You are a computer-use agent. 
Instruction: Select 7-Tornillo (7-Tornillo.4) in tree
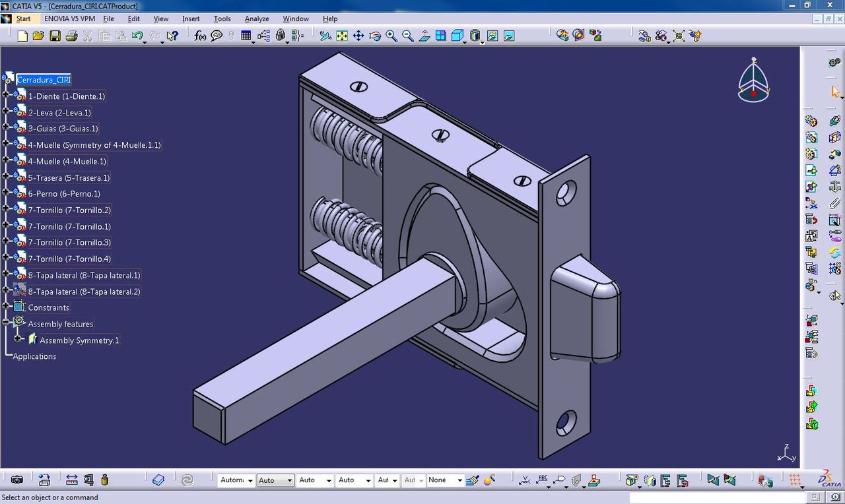[x=69, y=259]
